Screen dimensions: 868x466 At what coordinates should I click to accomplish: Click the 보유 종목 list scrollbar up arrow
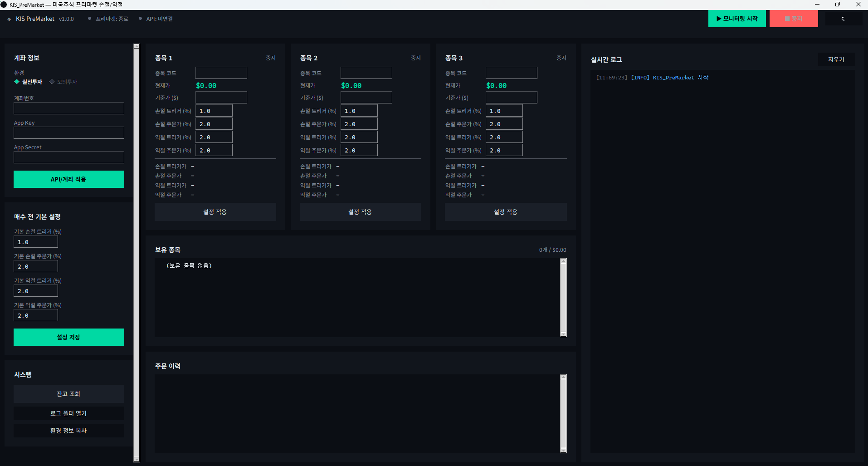(563, 261)
